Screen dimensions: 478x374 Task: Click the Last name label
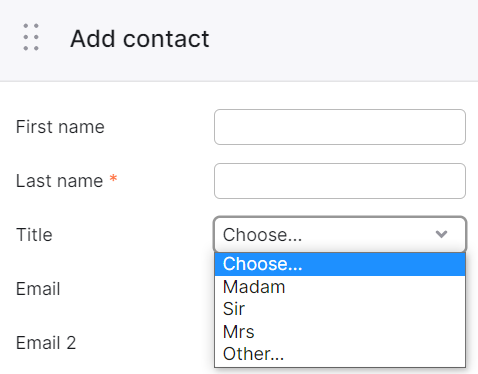60,181
